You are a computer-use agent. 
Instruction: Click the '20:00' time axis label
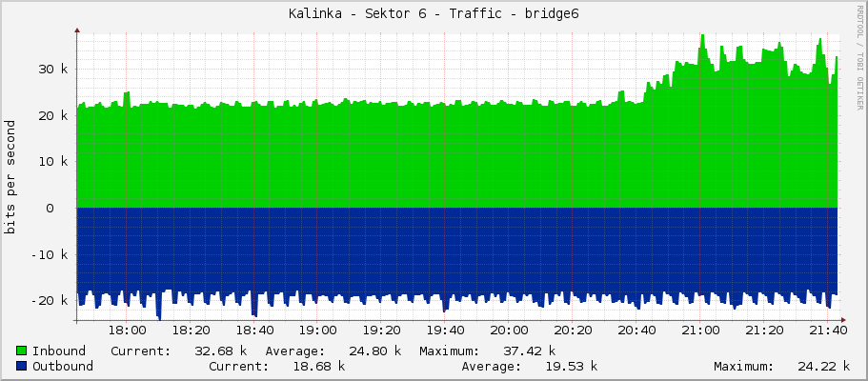click(x=510, y=331)
